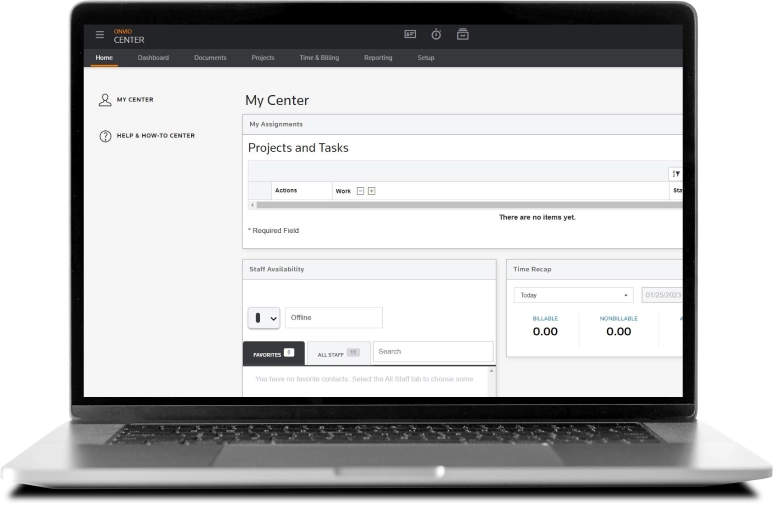Click the staff Search input field
Image resolution: width=773 pixels, height=505 pixels.
click(x=433, y=352)
